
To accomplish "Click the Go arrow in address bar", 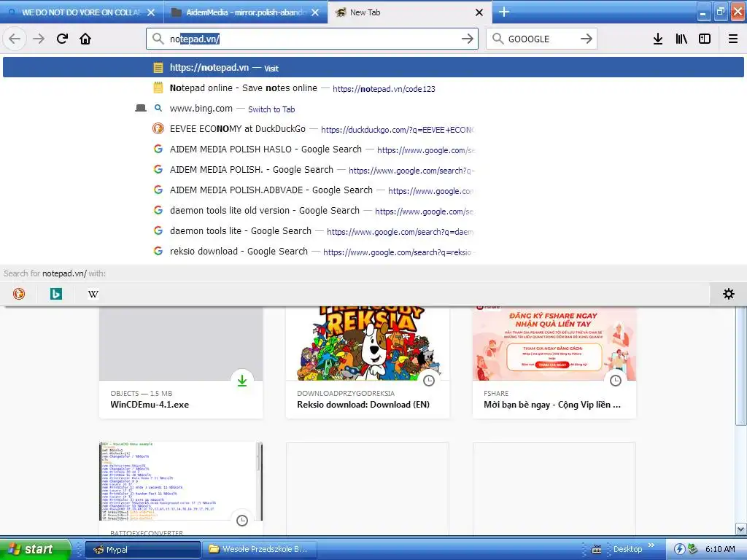I will point(468,39).
